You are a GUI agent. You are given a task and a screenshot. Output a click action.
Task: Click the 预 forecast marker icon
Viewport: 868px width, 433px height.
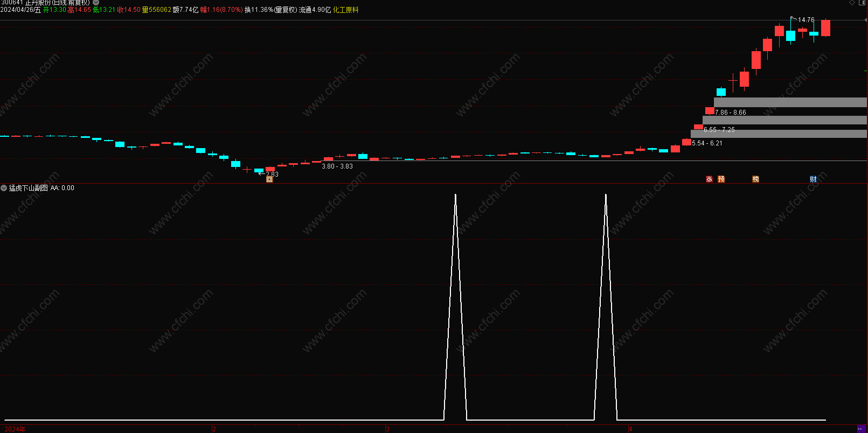coord(721,179)
